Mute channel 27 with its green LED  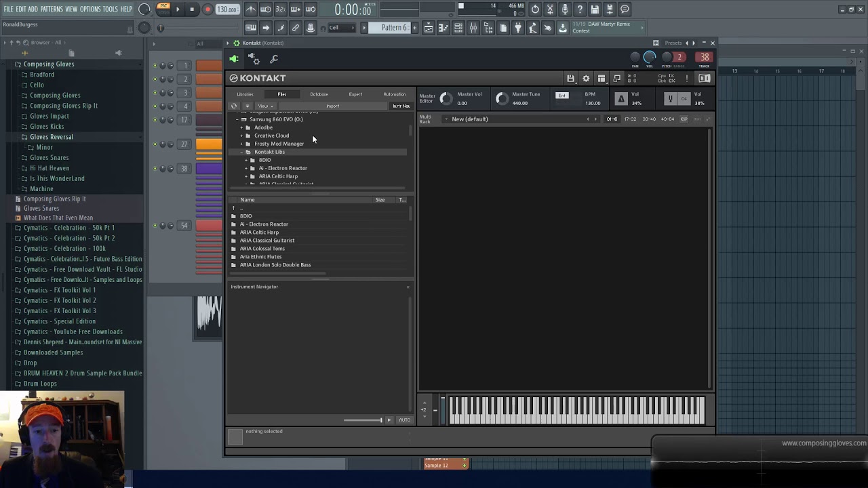[155, 144]
